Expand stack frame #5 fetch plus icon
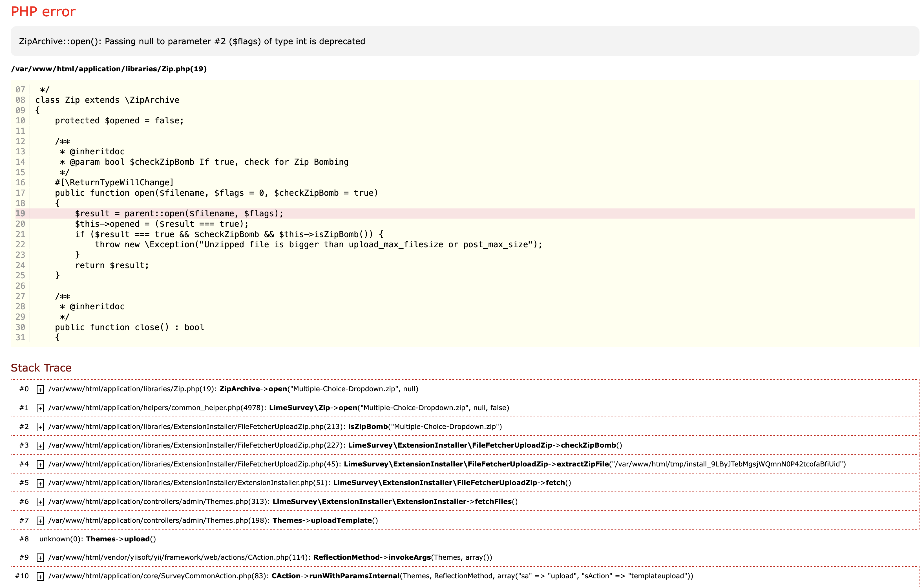This screenshot has width=924, height=587. coord(40,483)
